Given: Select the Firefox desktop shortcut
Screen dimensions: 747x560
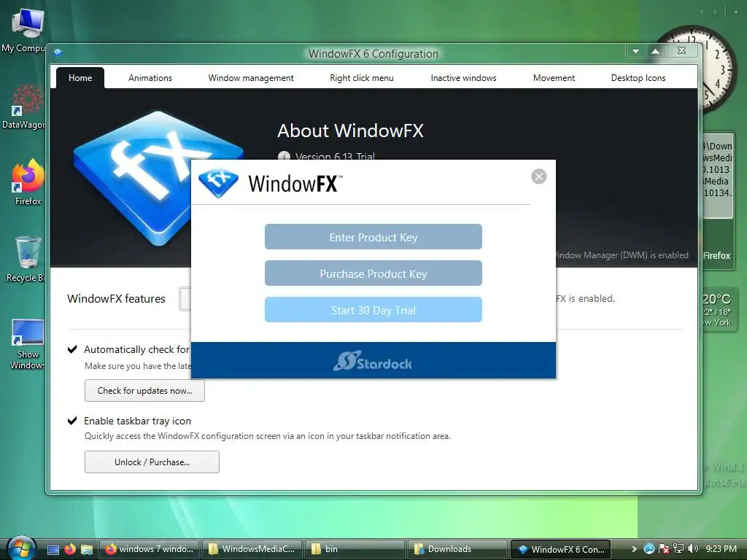Looking at the screenshot, I should point(28,183).
